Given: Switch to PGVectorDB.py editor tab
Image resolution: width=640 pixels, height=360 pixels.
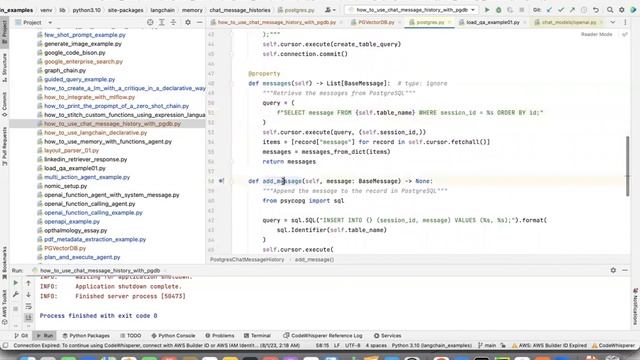Looking at the screenshot, I should (x=376, y=22).
